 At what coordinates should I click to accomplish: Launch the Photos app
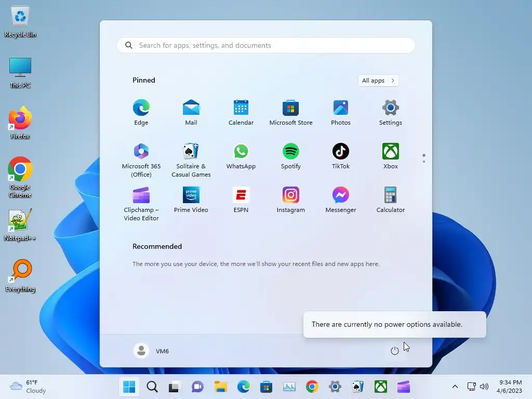point(341,113)
